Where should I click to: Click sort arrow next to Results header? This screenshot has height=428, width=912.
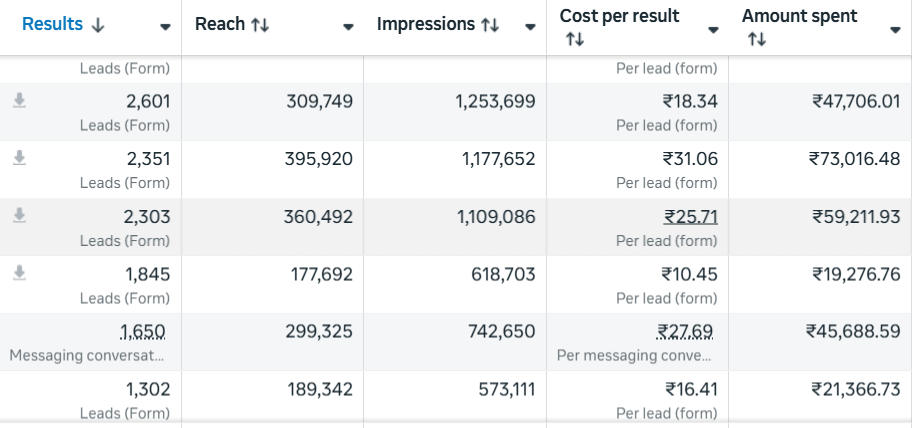click(x=97, y=25)
